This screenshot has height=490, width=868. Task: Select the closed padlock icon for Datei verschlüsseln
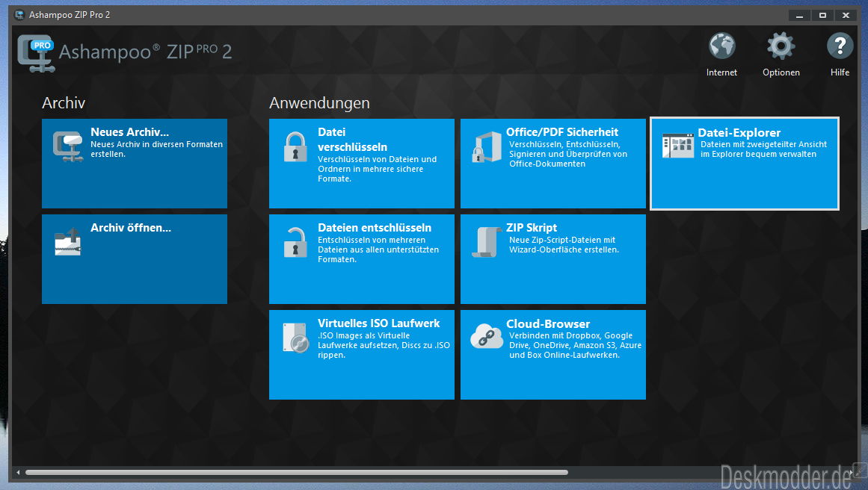pyautogui.click(x=295, y=146)
